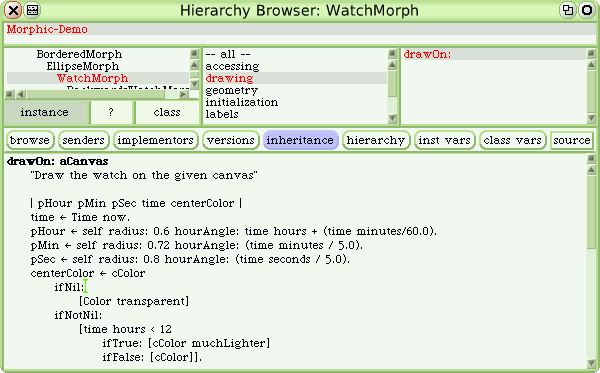The width and height of the screenshot is (600, 373).
Task: Click class list horizontal scrollbar menu button
Action: pos(10,94)
